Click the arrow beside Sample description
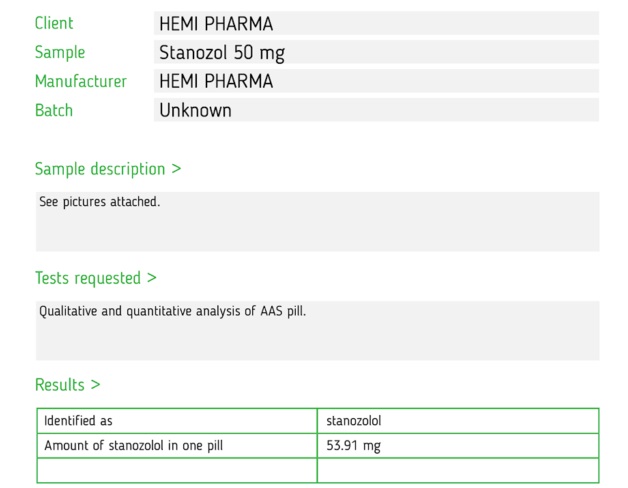This screenshot has width=628, height=488. 176,169
